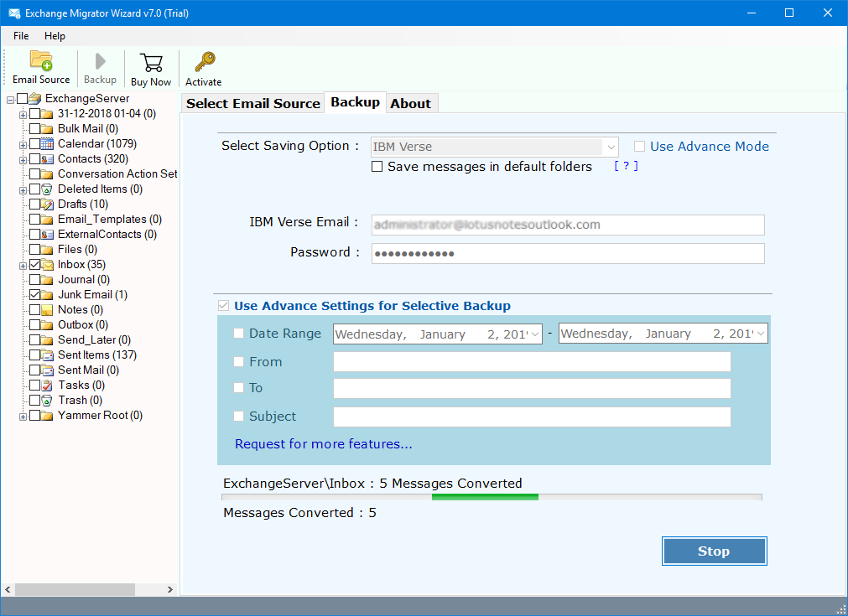
Task: Click the right arrow of tree scrollbar
Action: (x=169, y=589)
